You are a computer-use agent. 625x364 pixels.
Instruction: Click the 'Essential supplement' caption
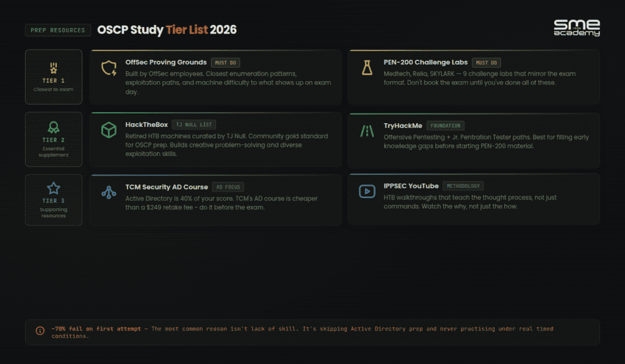pos(54,152)
